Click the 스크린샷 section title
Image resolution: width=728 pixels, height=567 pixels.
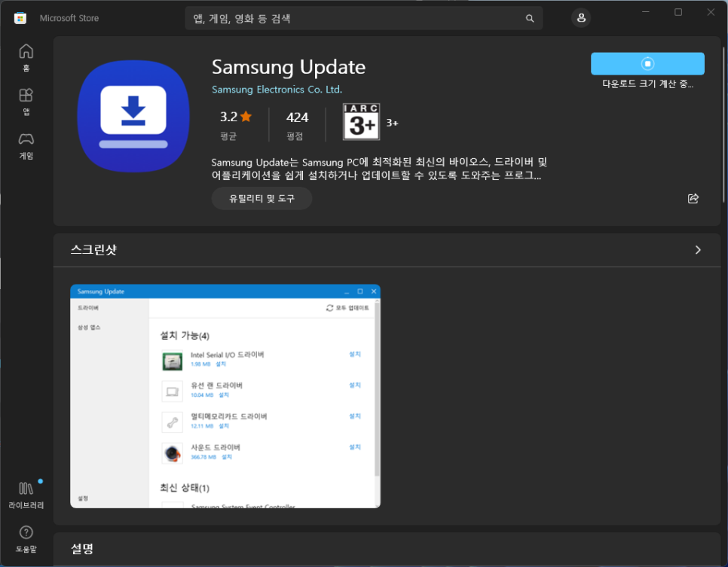coord(93,250)
